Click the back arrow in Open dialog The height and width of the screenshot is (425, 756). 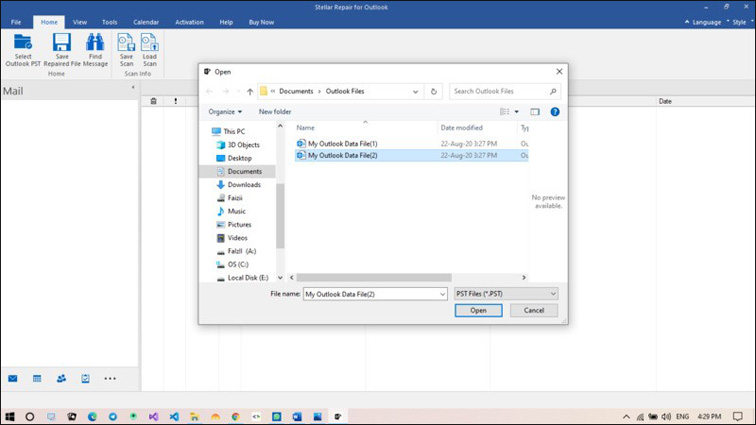tap(209, 91)
